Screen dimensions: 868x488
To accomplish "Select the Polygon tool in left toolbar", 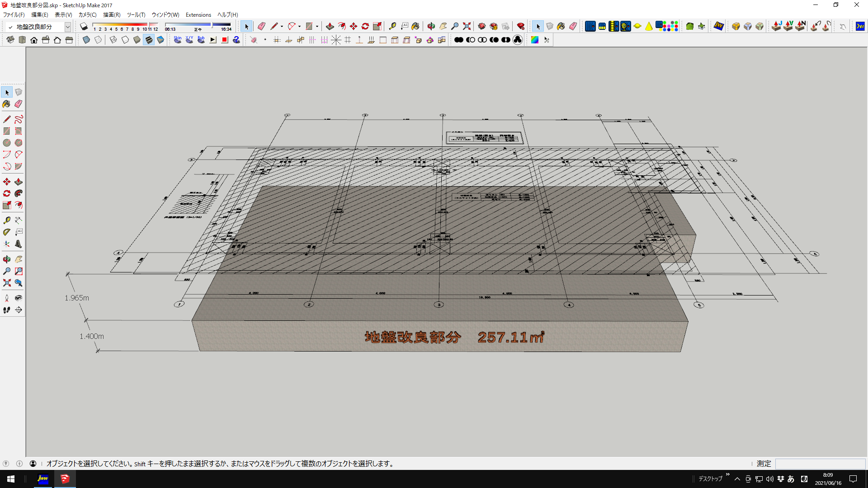I will tap(19, 143).
